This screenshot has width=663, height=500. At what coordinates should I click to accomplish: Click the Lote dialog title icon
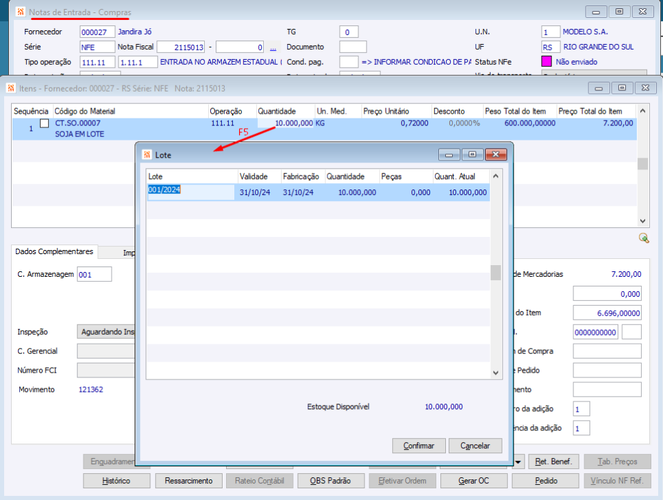[147, 155]
